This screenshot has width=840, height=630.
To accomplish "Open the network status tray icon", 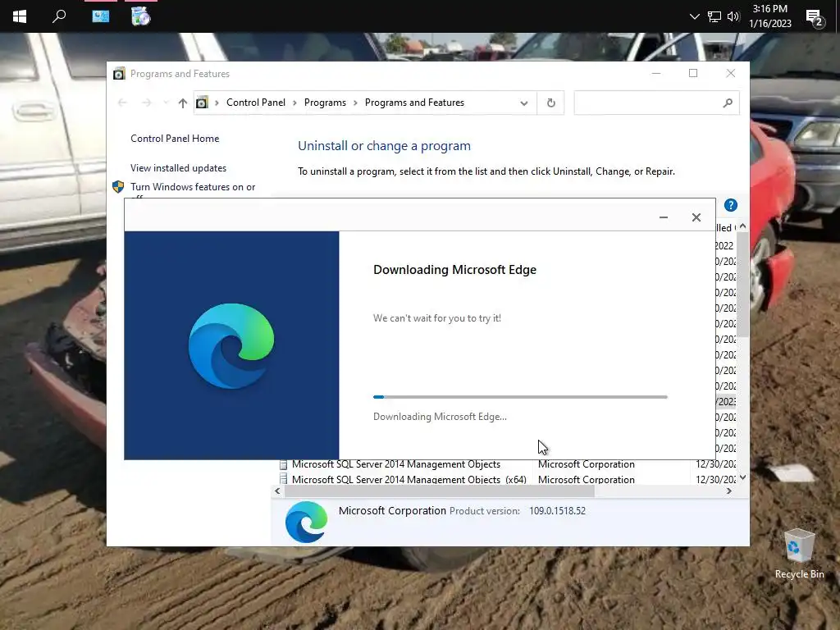I will click(714, 16).
